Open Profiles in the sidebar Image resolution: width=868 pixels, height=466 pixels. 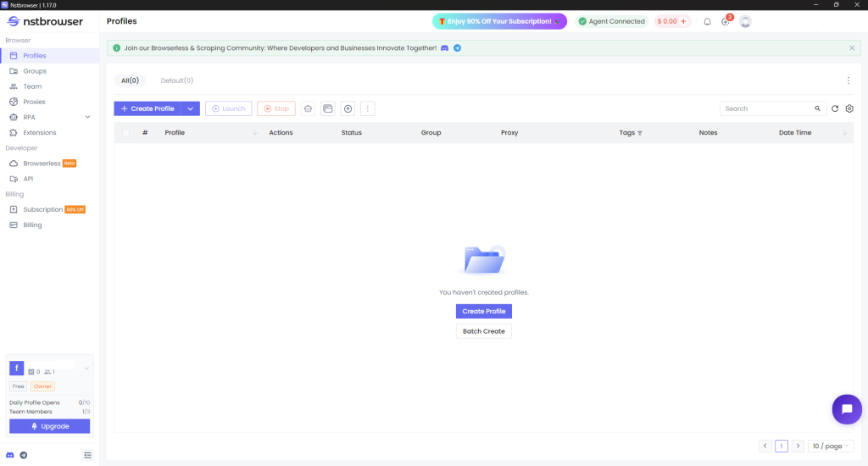[x=50, y=55]
